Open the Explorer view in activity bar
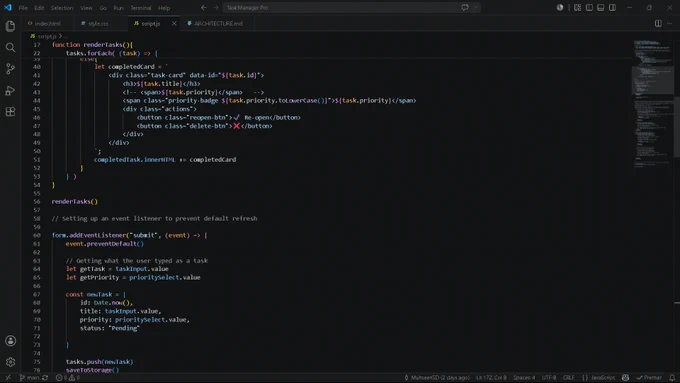 (x=10, y=26)
